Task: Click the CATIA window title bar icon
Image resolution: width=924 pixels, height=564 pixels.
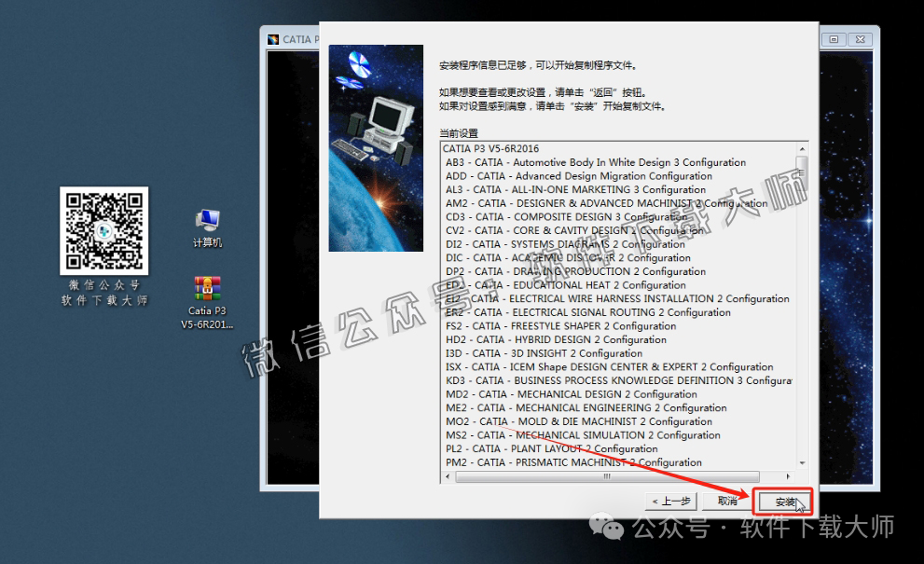Action: click(x=273, y=39)
